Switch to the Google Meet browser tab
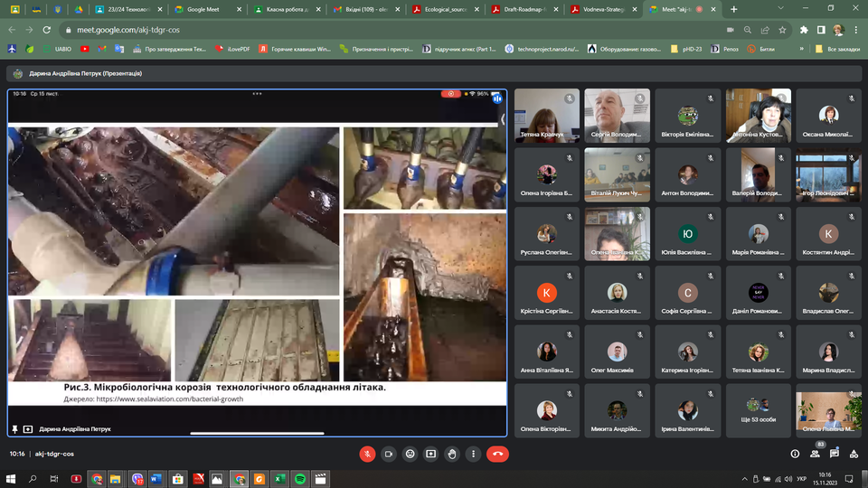868x488 pixels. [203, 9]
